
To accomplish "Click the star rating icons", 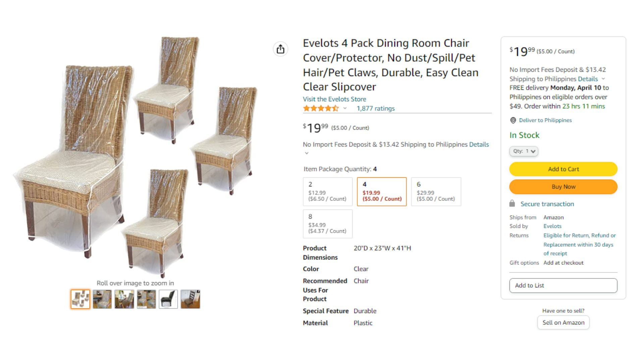I will tap(321, 108).
